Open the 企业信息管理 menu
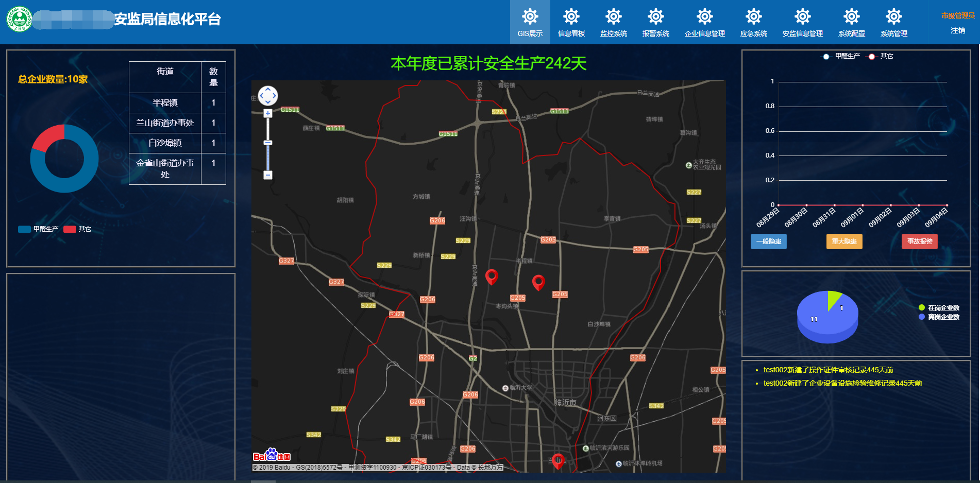Image resolution: width=980 pixels, height=483 pixels. coord(704,22)
